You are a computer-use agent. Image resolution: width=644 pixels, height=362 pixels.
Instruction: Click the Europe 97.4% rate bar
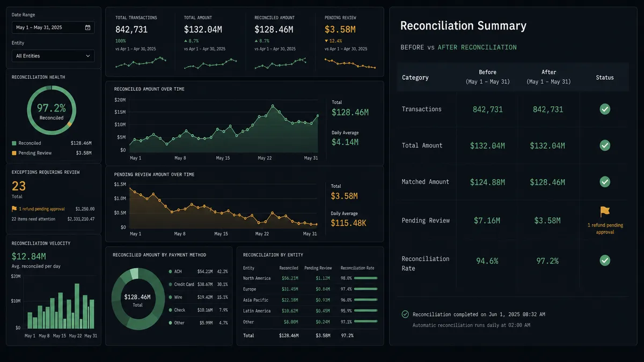click(x=366, y=289)
